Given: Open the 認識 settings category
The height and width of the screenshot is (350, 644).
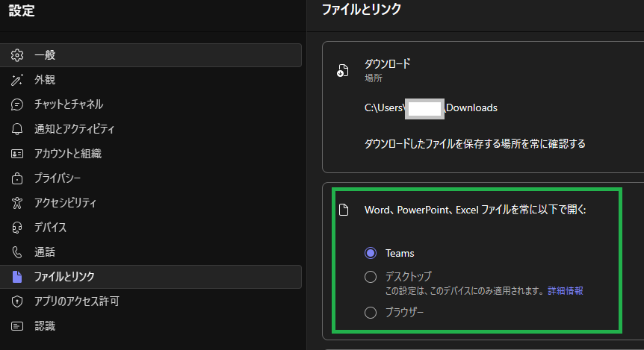Looking at the screenshot, I should click(x=151, y=326).
